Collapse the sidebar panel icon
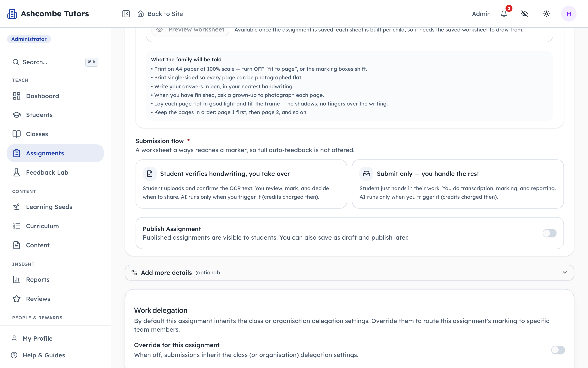The image size is (588, 368). click(x=126, y=14)
